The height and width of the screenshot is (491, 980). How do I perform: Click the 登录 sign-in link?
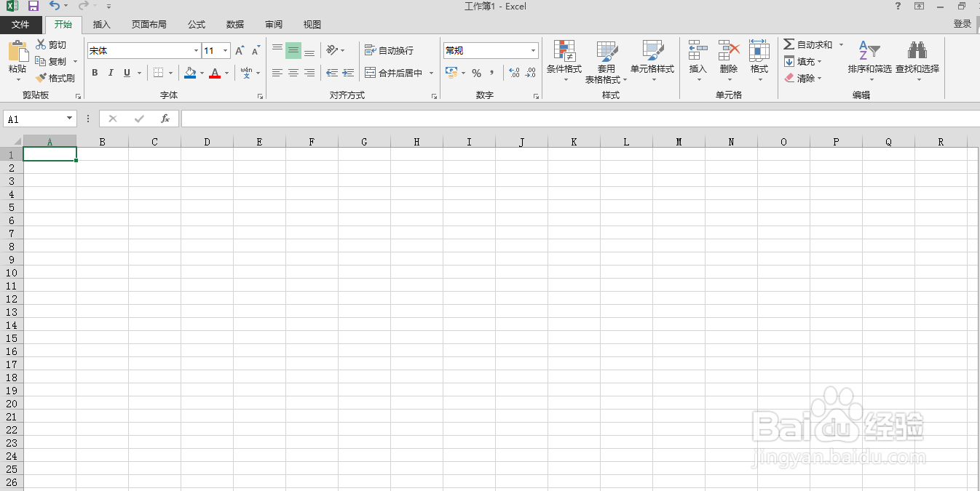[x=963, y=23]
